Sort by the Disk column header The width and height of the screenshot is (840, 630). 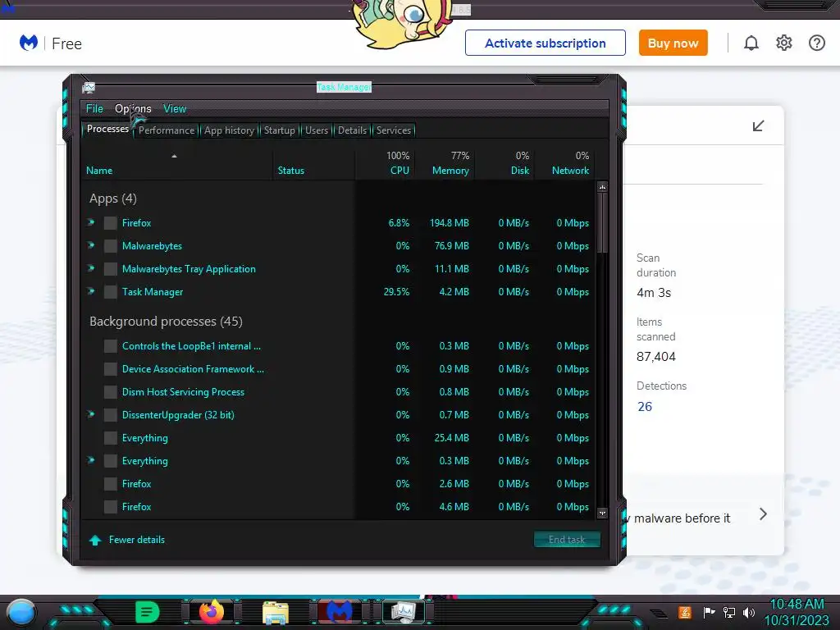(x=504, y=163)
